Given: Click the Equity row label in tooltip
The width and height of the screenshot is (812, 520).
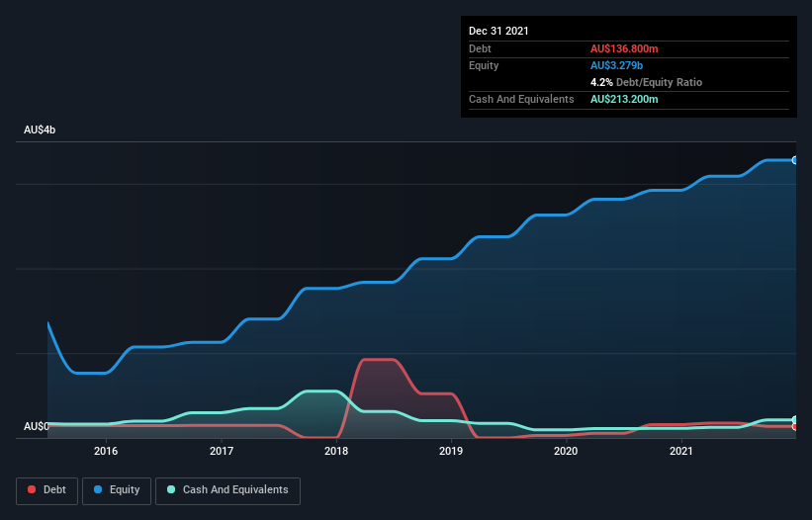Looking at the screenshot, I should point(484,65).
